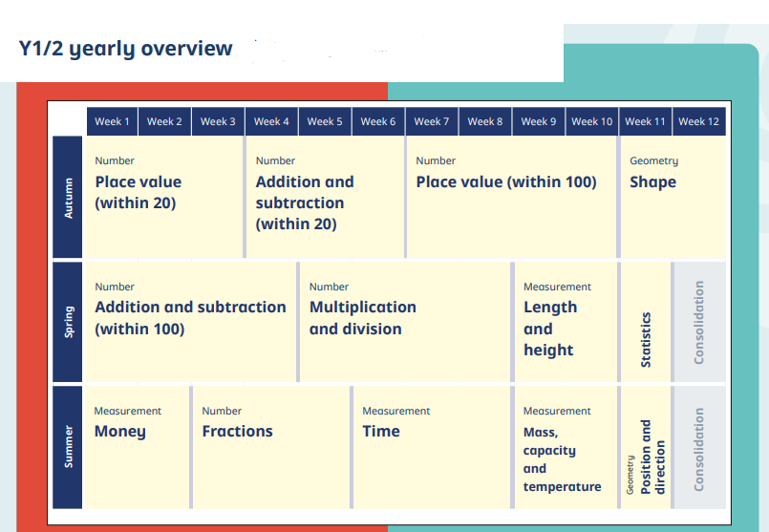Click the 'Y1/2 yearly overview' heading
The height and width of the screenshot is (532, 769).
coord(125,49)
